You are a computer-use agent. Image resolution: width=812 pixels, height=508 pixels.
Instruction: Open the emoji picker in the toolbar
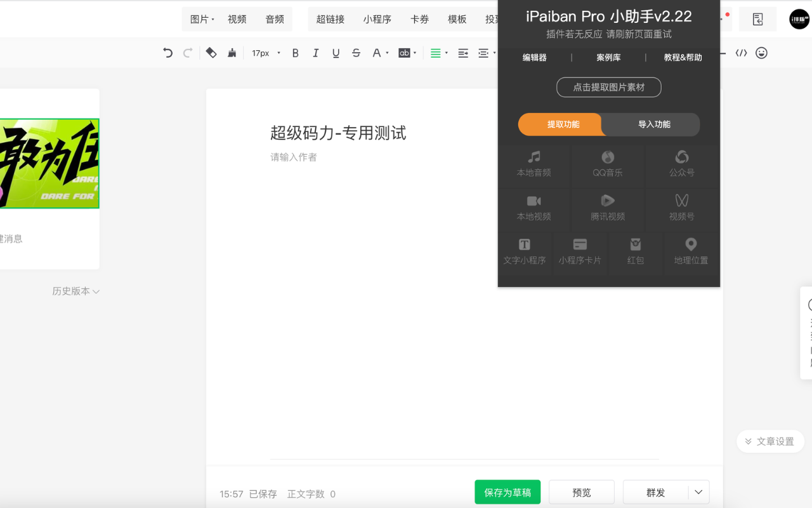pos(762,53)
